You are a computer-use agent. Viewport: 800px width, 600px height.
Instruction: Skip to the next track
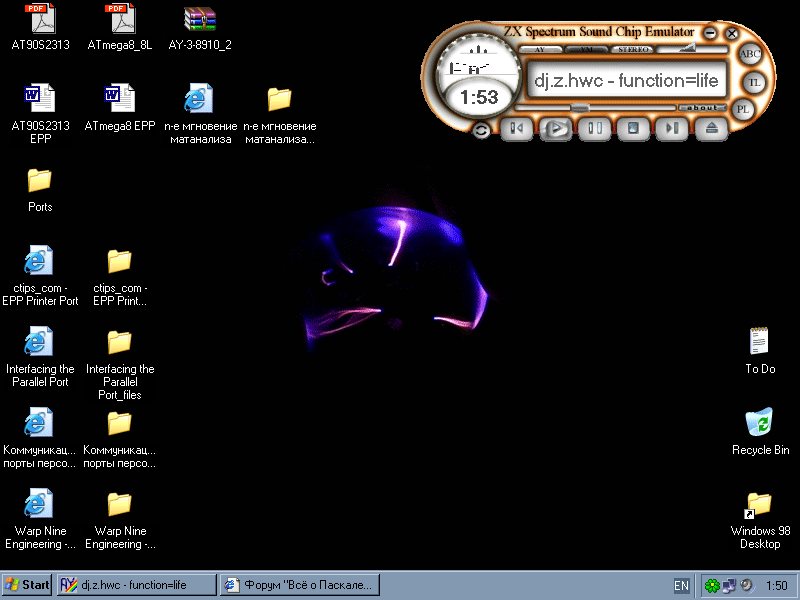[x=673, y=128]
